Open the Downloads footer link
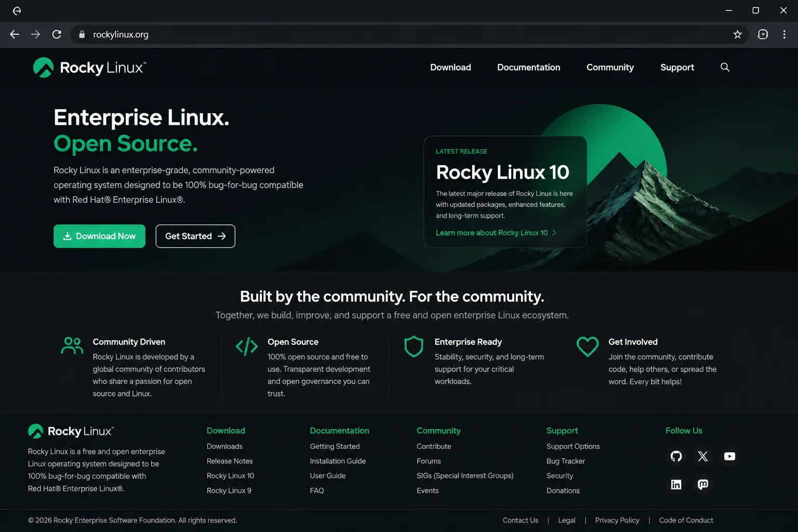798x532 pixels. [224, 446]
